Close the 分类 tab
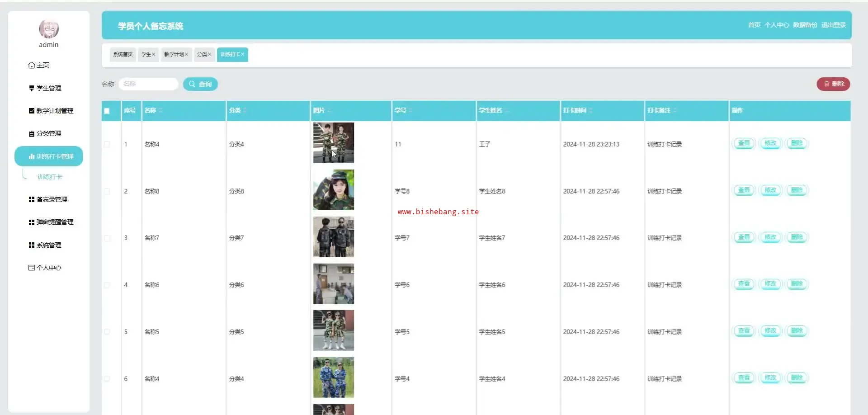The width and height of the screenshot is (868, 415). tap(209, 54)
